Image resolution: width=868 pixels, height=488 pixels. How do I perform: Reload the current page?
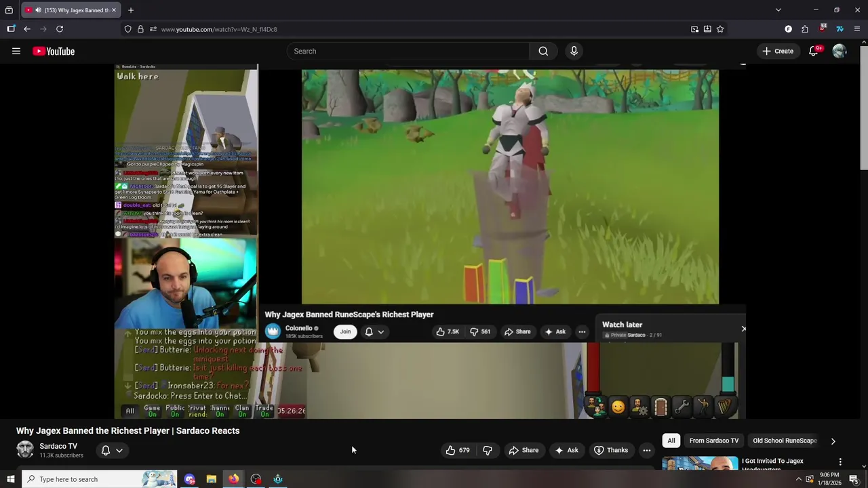point(60,29)
